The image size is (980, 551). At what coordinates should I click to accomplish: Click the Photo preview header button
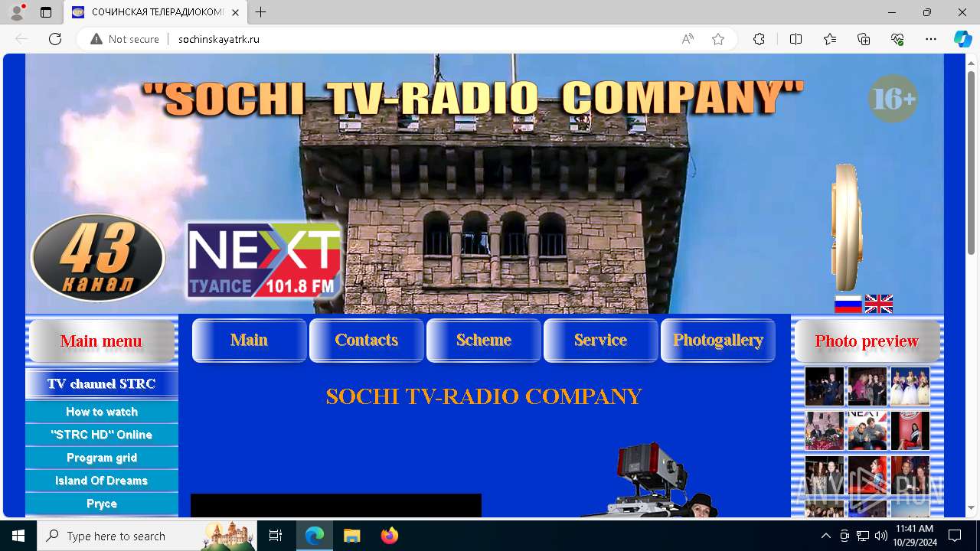[x=867, y=341]
